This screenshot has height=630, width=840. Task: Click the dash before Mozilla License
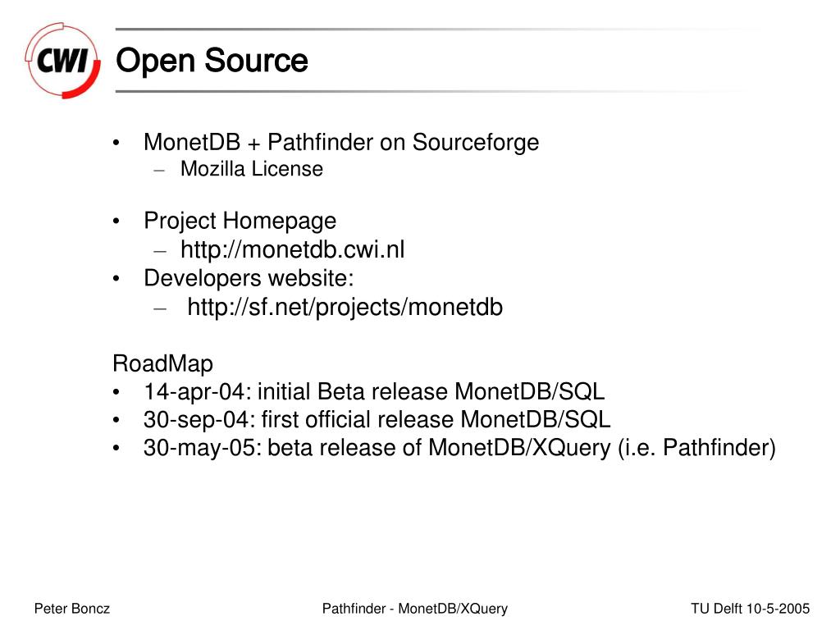159,171
